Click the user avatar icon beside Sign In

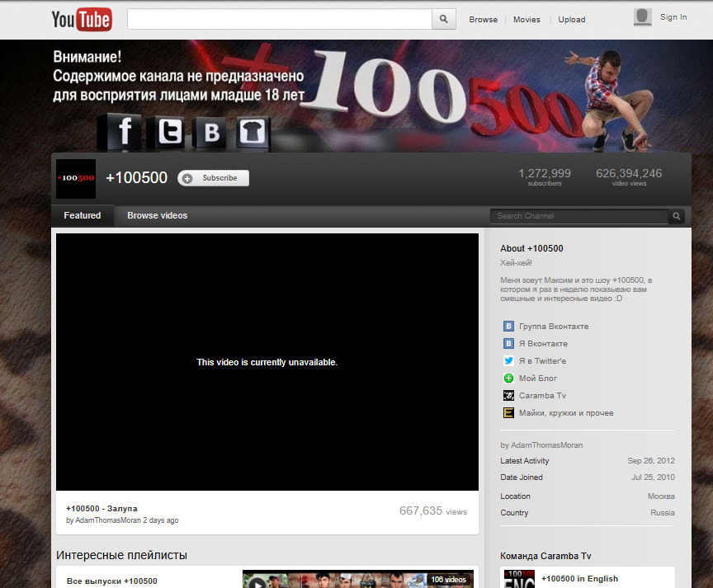[643, 17]
